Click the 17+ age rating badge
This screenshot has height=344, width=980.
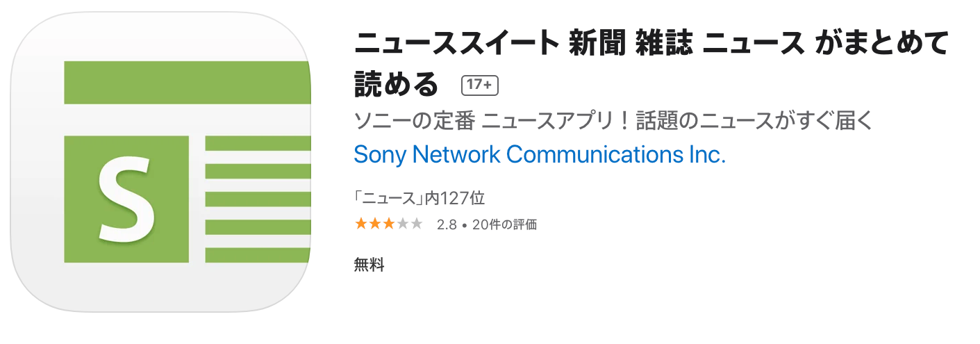tap(480, 85)
